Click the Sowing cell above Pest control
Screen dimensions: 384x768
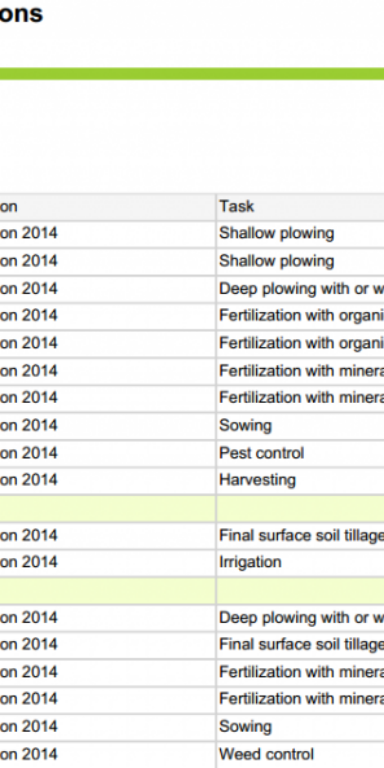click(x=300, y=426)
